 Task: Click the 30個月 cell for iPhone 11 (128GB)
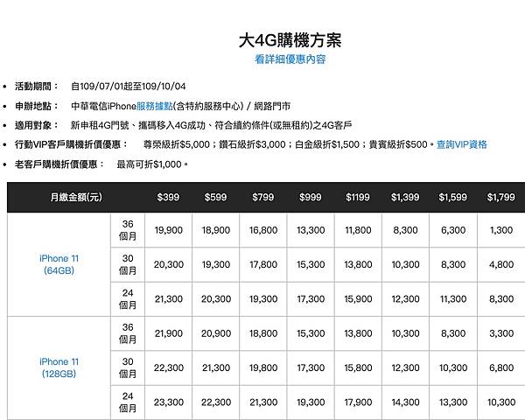click(x=128, y=367)
